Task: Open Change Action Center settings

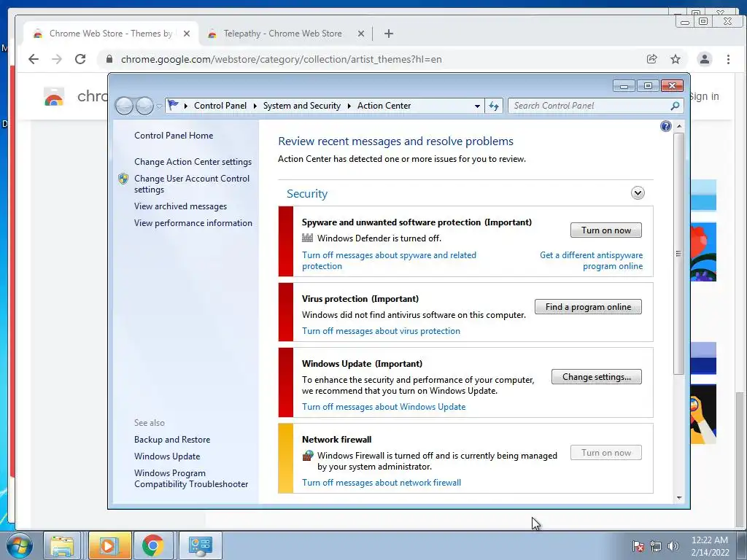Action: (193, 162)
